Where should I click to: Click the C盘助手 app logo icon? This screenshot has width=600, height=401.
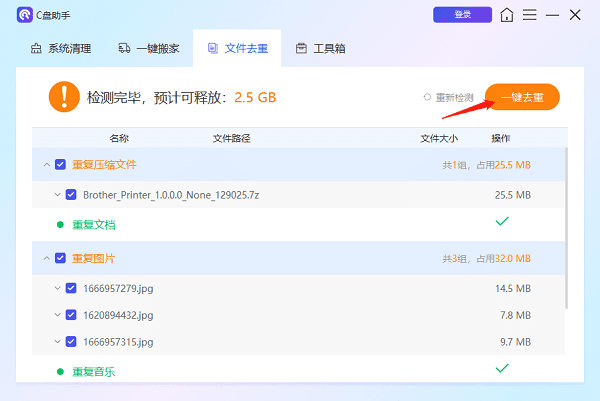point(25,15)
